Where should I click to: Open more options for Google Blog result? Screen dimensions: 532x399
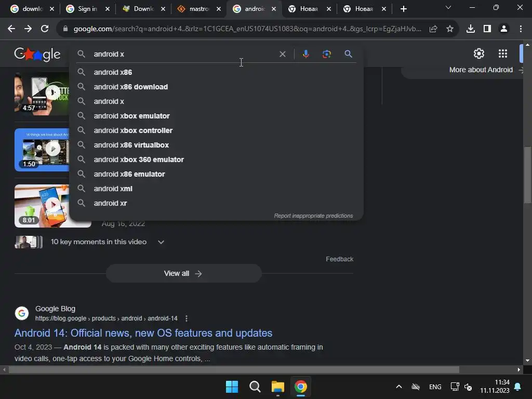(187, 318)
